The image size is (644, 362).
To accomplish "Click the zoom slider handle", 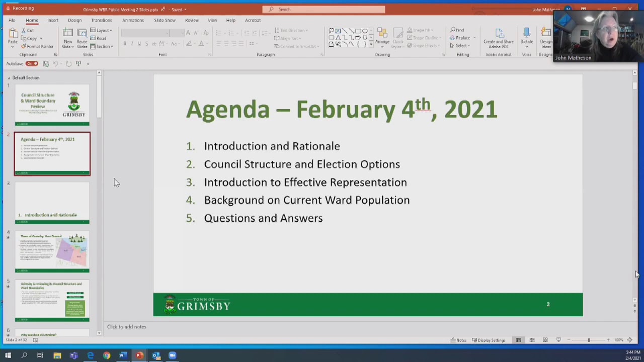I will [588, 340].
